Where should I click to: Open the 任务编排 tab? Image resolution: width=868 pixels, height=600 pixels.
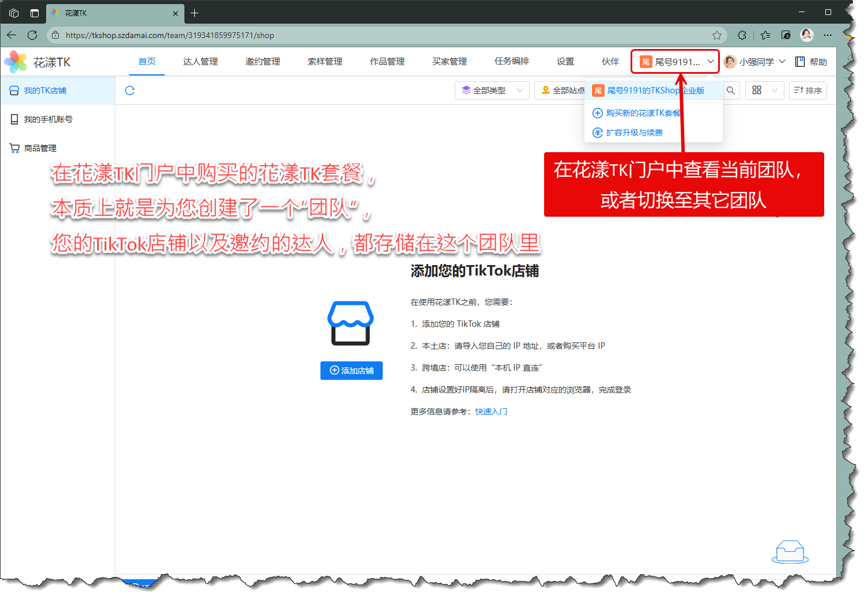[512, 61]
